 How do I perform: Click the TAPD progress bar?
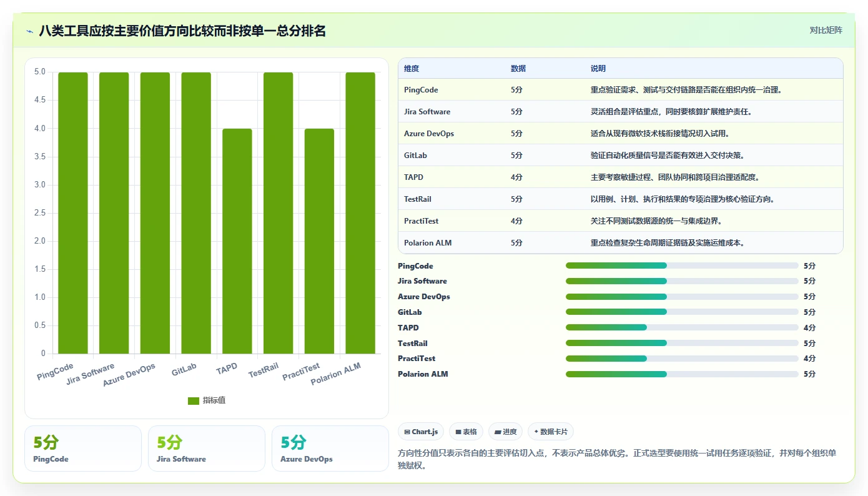coord(682,327)
